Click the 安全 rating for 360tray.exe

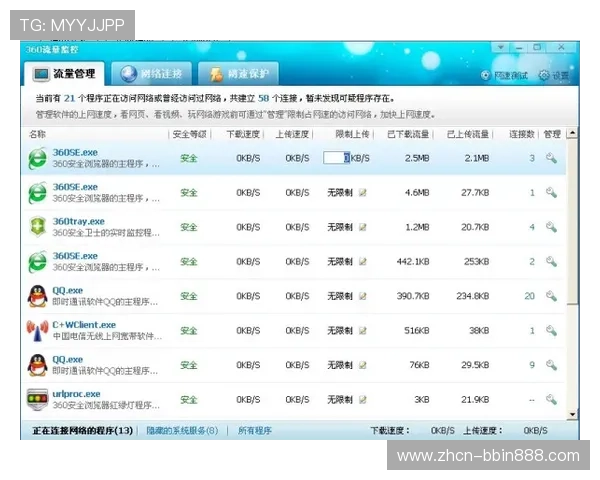coord(189,227)
